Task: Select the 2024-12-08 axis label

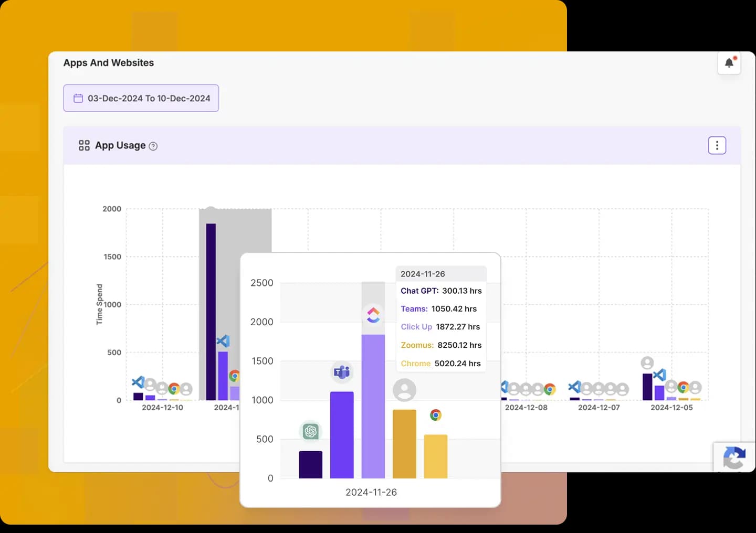Action: [527, 407]
